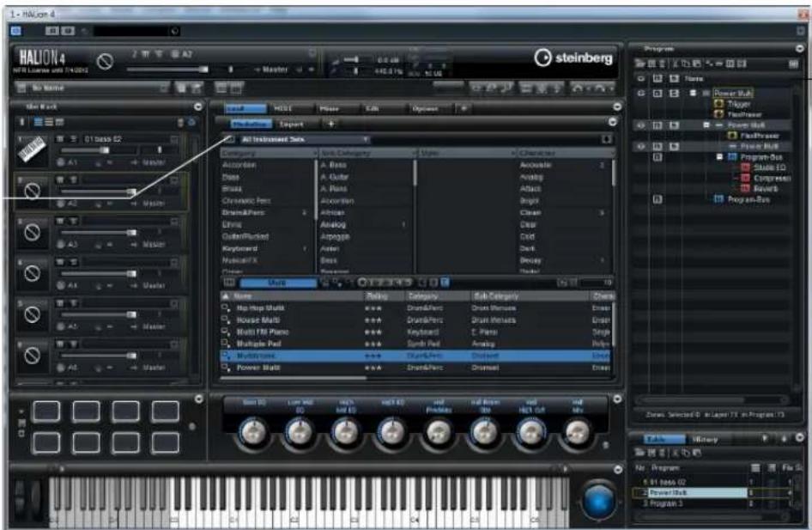
Task: Click the empty program slot icon beside HALion 4 logo
Action: pyautogui.click(x=105, y=62)
